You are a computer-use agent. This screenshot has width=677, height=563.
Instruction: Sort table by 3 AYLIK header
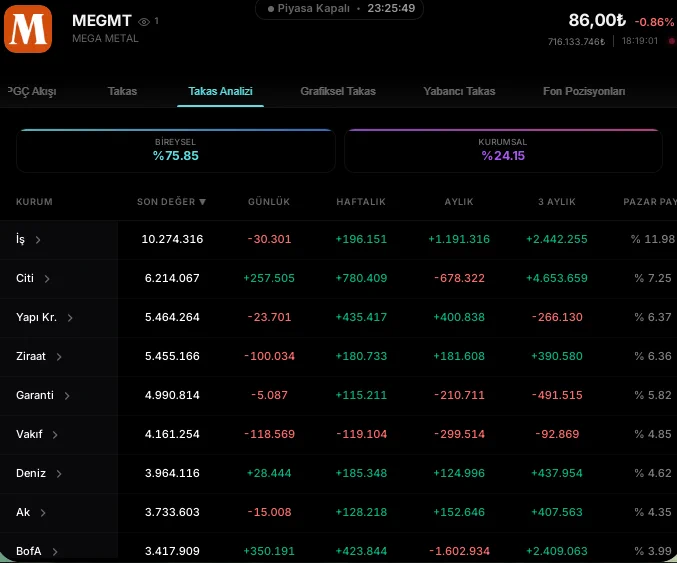(557, 202)
